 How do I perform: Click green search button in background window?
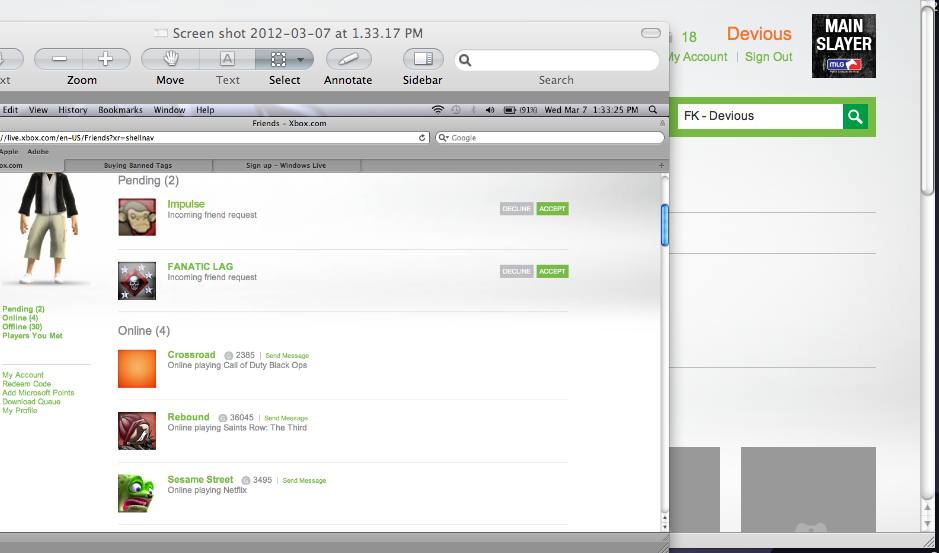(855, 116)
